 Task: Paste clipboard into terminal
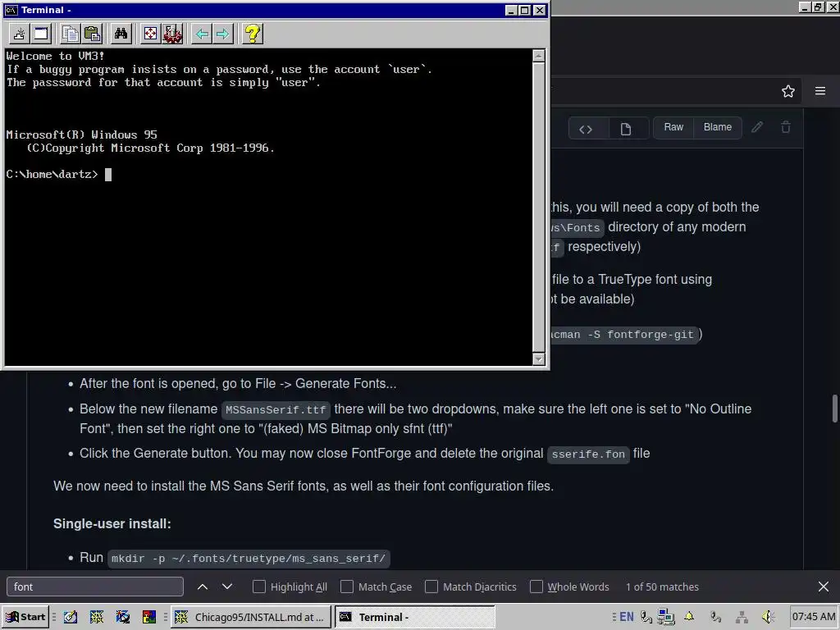pyautogui.click(x=92, y=34)
